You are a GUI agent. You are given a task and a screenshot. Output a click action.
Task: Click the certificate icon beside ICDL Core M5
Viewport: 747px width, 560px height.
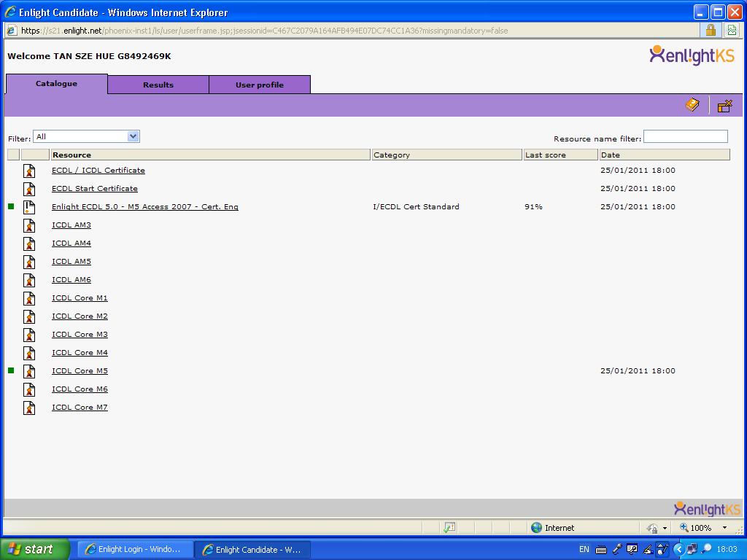coord(29,371)
